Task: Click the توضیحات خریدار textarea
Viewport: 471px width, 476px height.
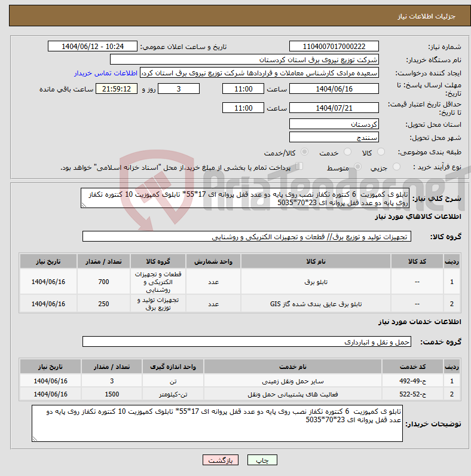Action: pyautogui.click(x=217, y=423)
